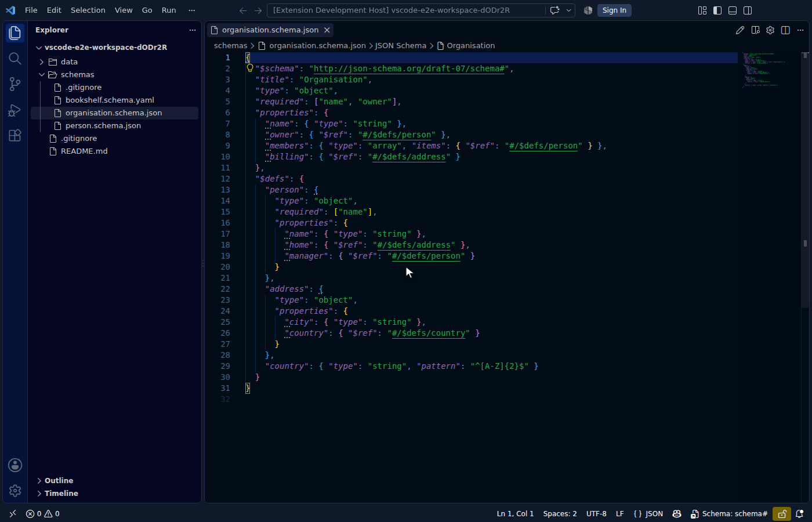This screenshot has width=812, height=522.
Task: Open the Selection menu
Action: [x=88, y=10]
